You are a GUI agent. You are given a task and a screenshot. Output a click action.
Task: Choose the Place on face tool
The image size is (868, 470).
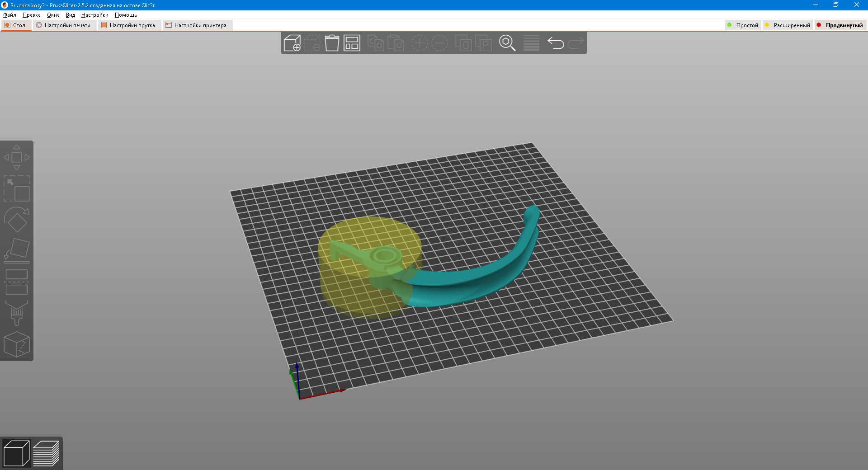tap(17, 250)
